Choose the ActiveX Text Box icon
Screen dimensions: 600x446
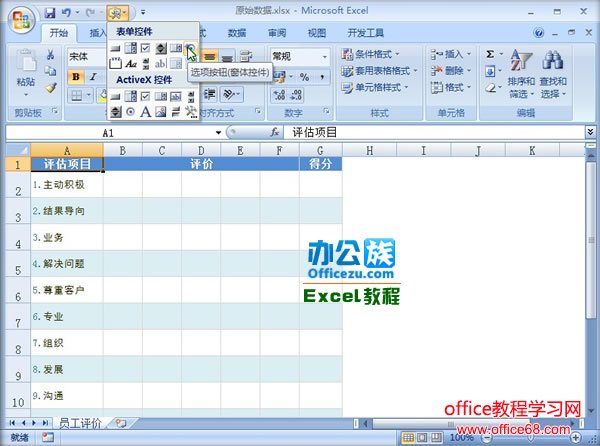176,96
